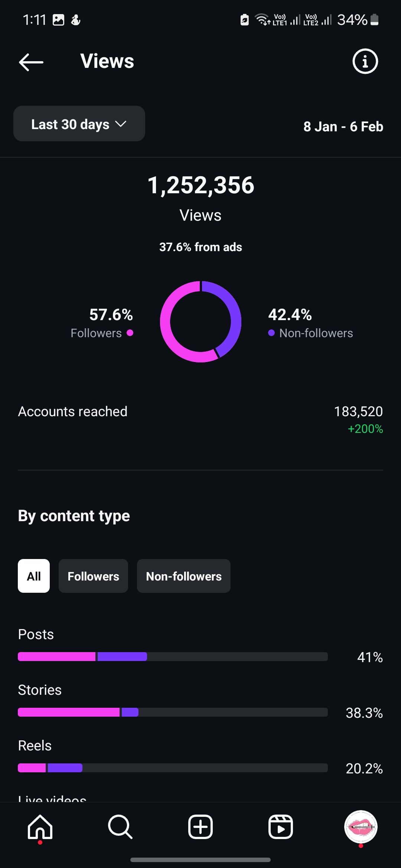Select the Followers filter chip

(x=93, y=576)
